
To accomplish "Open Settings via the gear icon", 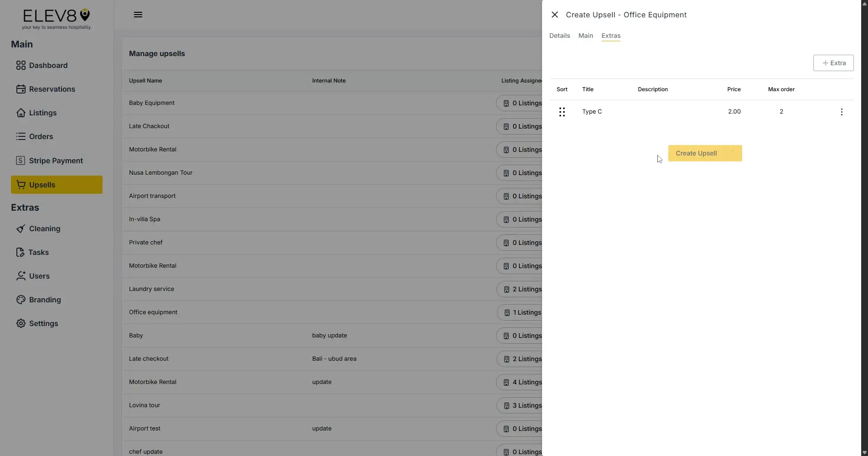I will click(x=43, y=323).
